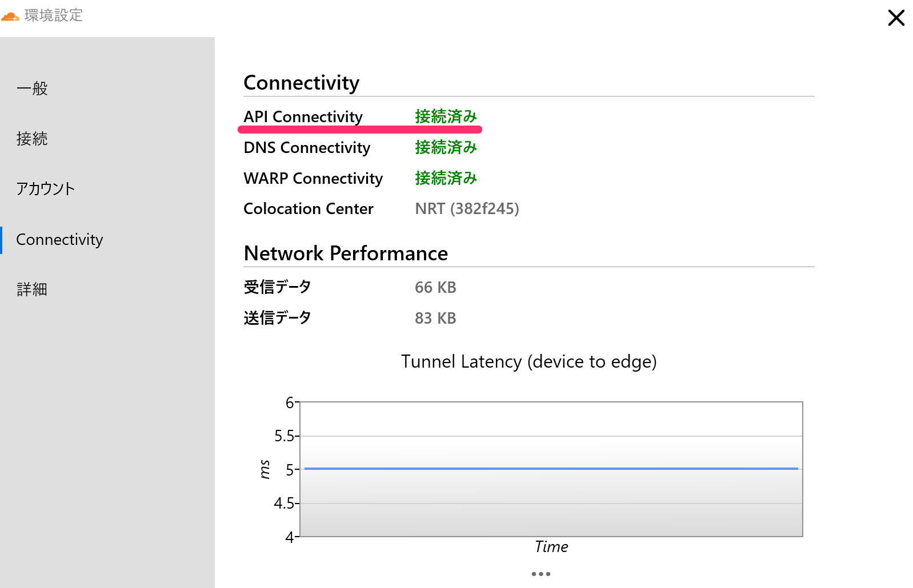The height and width of the screenshot is (588, 913).
Task: Open the 接続 settings section
Action: point(32,138)
